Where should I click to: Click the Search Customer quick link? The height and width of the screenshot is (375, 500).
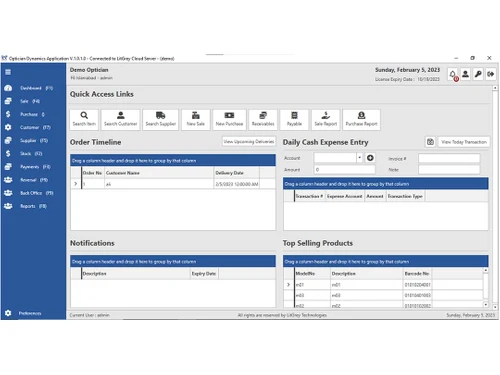[x=121, y=119]
